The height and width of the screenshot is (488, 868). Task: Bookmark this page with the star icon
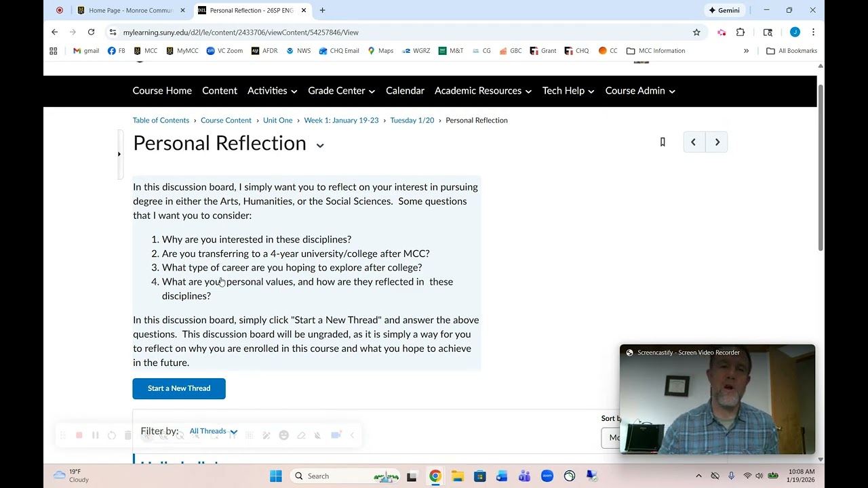coord(696,32)
